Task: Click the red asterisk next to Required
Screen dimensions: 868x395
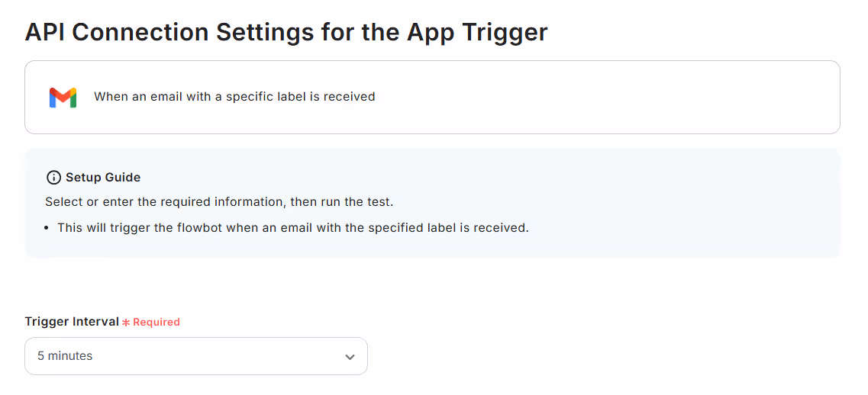Action: pos(126,322)
